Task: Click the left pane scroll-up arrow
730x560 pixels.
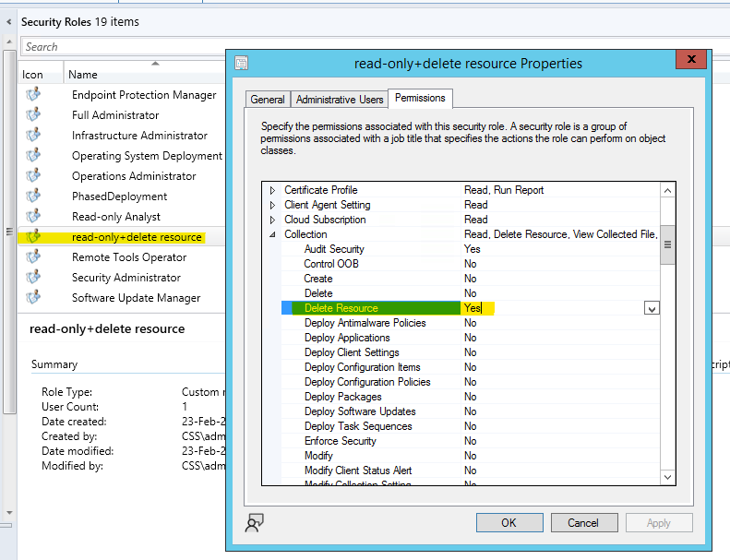Action: pos(9,42)
